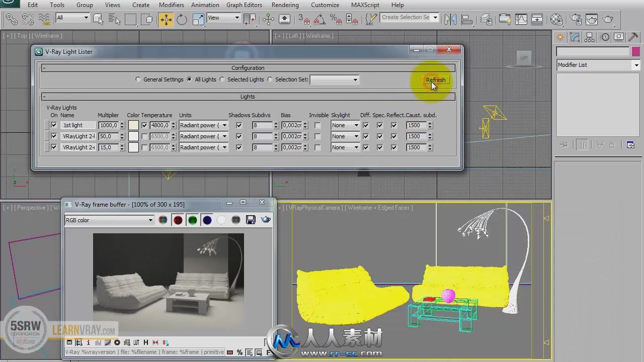The height and width of the screenshot is (362, 644).
Task: Open the Material Editor
Action: (556, 20)
